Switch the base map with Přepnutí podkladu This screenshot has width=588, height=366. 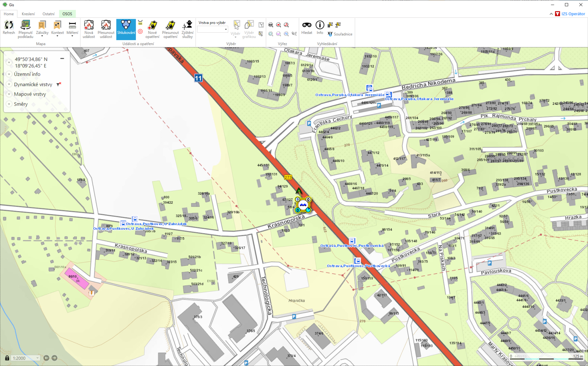click(25, 29)
